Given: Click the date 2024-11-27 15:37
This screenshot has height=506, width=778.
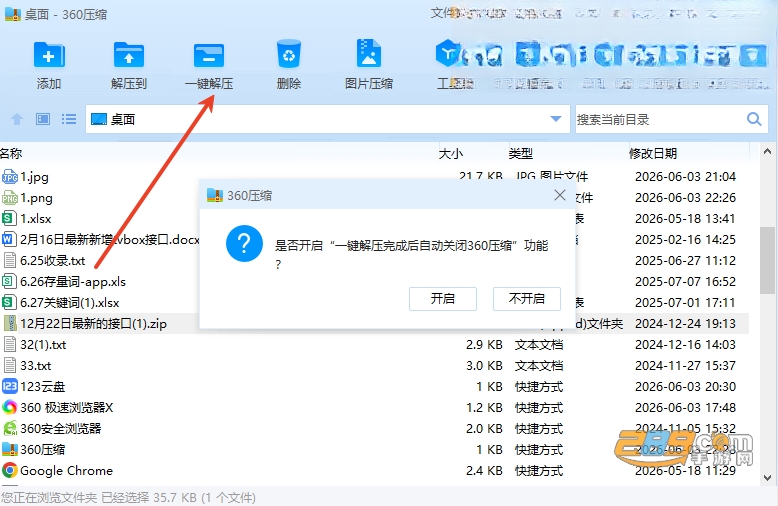Looking at the screenshot, I should (x=685, y=366).
